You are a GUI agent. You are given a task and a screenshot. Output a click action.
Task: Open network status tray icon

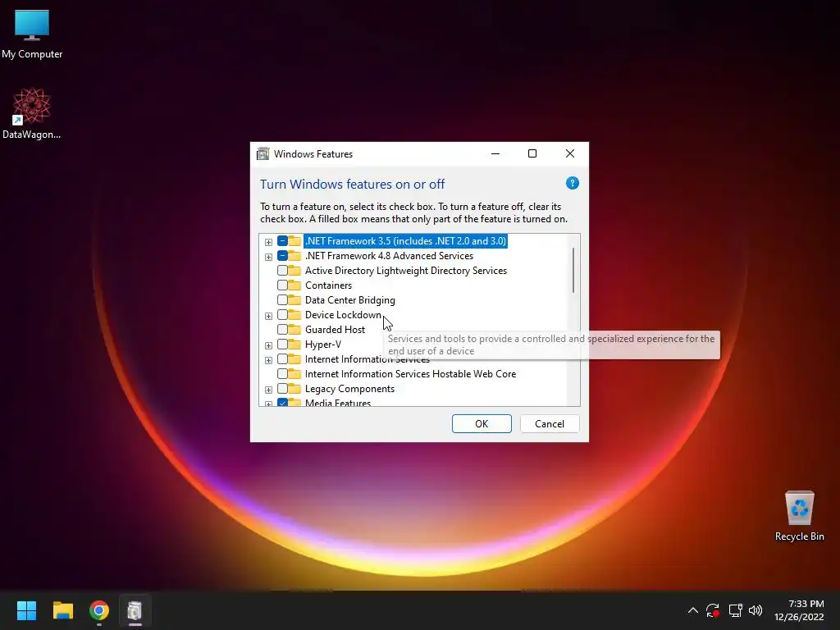click(735, 610)
